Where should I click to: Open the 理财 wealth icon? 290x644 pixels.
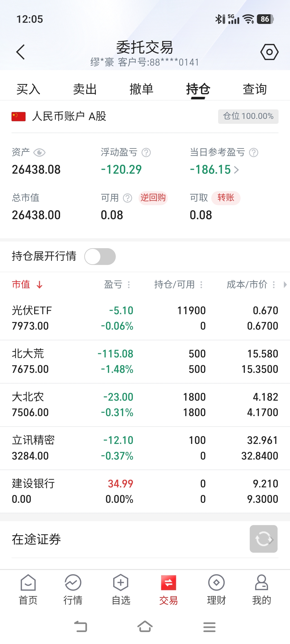tap(216, 583)
